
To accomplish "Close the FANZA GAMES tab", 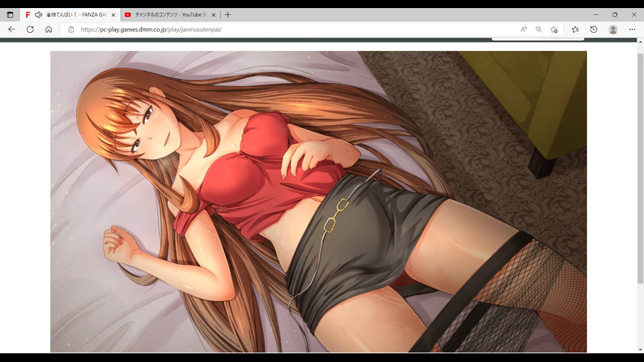I will pyautogui.click(x=113, y=15).
